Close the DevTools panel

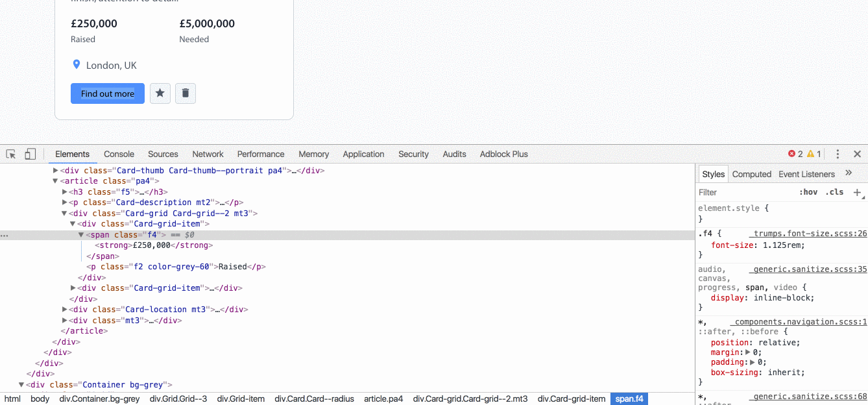click(x=857, y=154)
